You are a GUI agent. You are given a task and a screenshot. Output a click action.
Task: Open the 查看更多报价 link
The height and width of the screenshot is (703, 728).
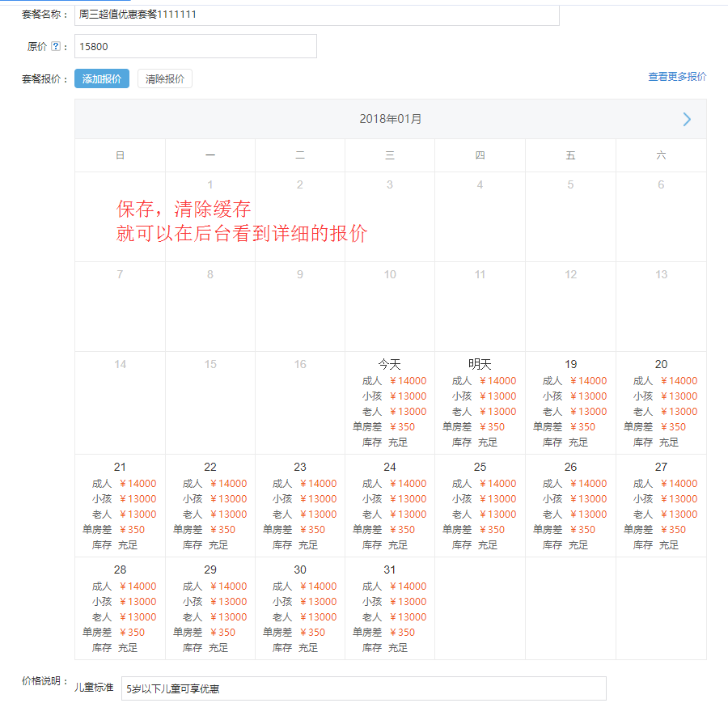(676, 76)
